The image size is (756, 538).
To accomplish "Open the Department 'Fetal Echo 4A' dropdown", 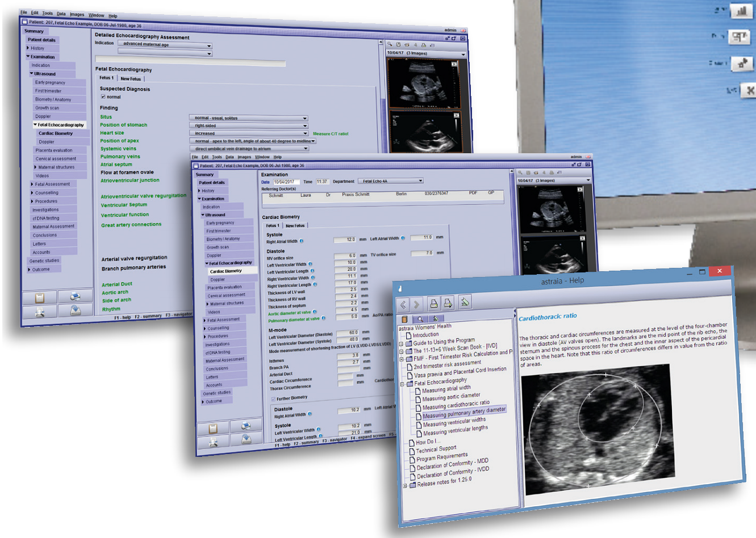I will point(420,181).
